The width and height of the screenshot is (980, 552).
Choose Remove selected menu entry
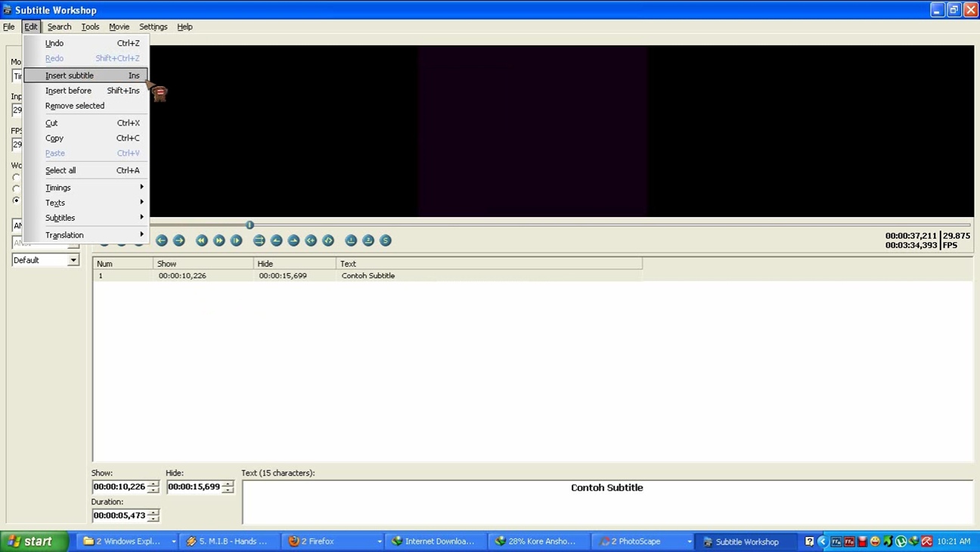click(85, 106)
